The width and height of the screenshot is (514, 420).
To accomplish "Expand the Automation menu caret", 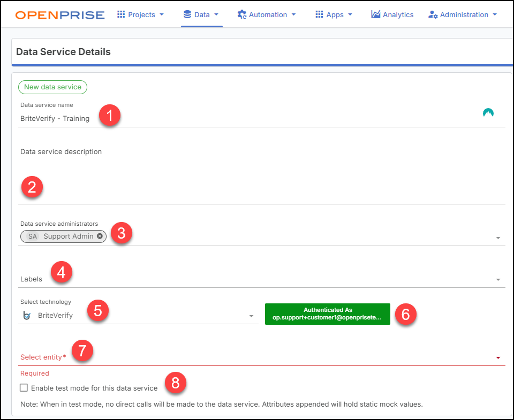I will click(x=293, y=15).
